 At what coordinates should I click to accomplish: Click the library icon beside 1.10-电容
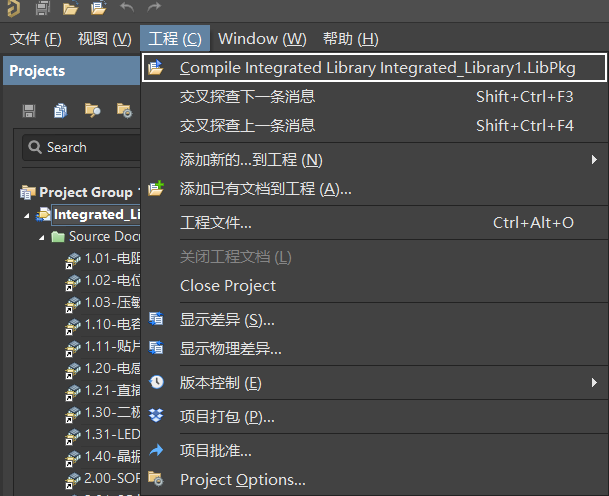pyautogui.click(x=73, y=326)
